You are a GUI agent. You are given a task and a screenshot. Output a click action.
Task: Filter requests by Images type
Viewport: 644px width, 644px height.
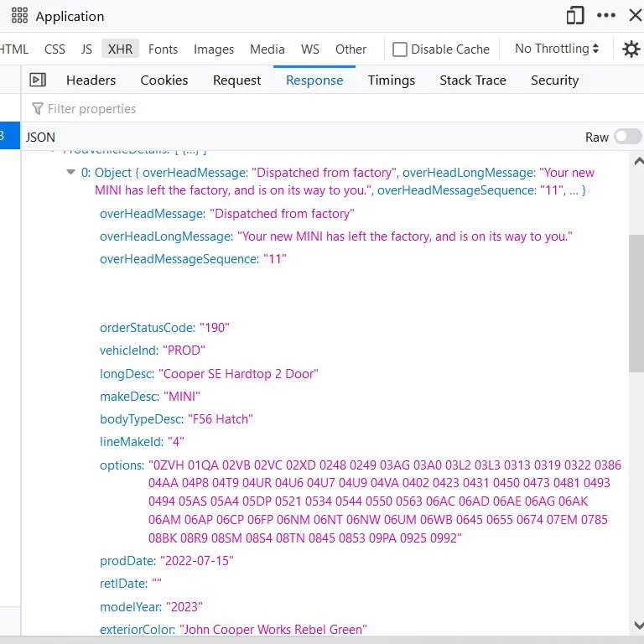click(x=214, y=49)
